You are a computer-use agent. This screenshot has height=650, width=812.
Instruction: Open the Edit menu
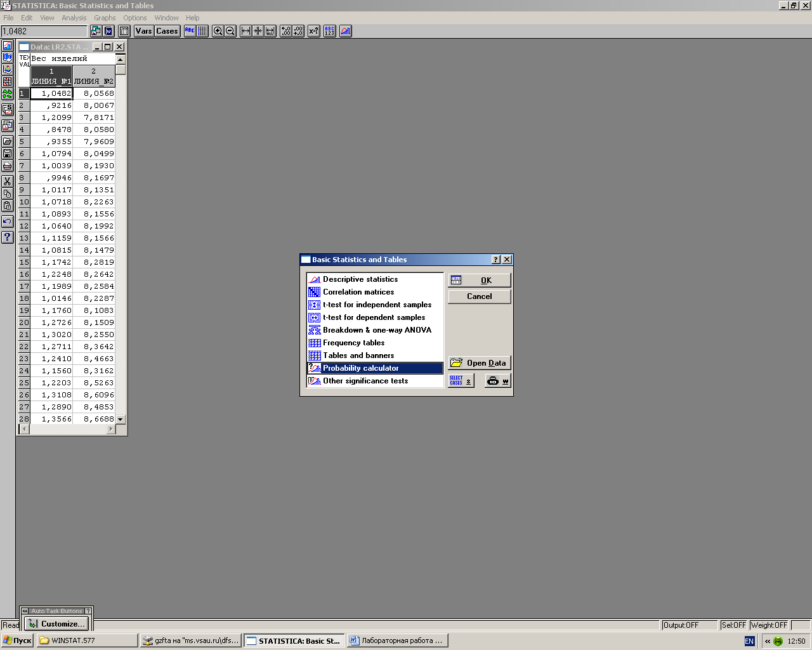click(27, 18)
